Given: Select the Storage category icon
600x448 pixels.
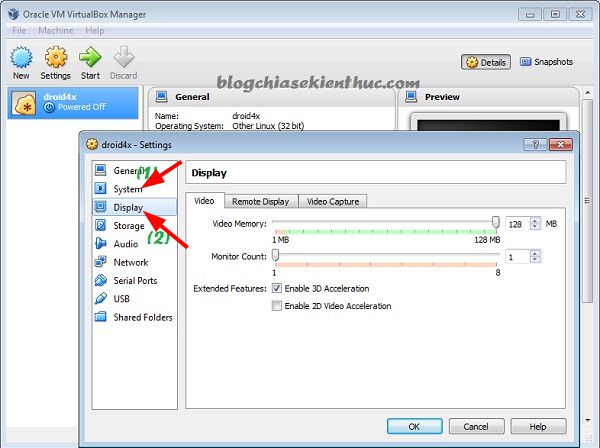Looking at the screenshot, I should pyautogui.click(x=101, y=225).
